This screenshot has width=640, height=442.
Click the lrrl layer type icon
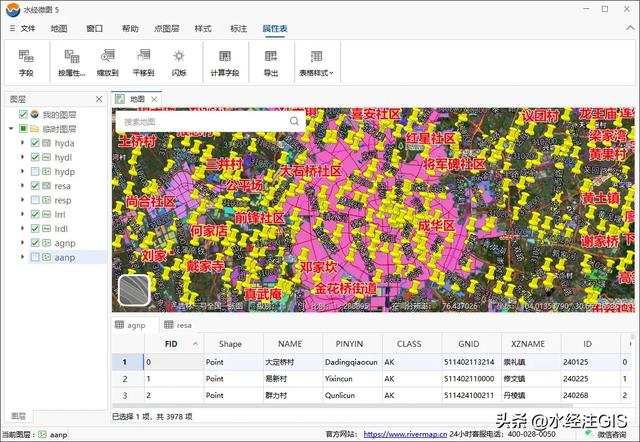47,214
